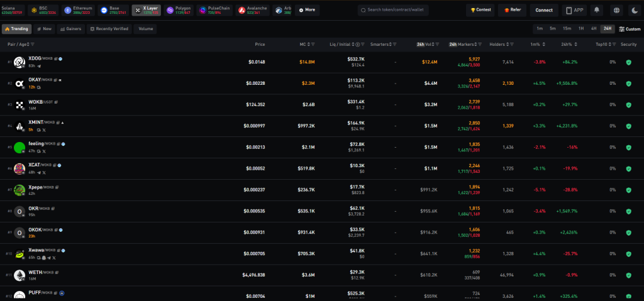
Task: Copy XDOG contract address icon
Action: [x=55, y=58]
